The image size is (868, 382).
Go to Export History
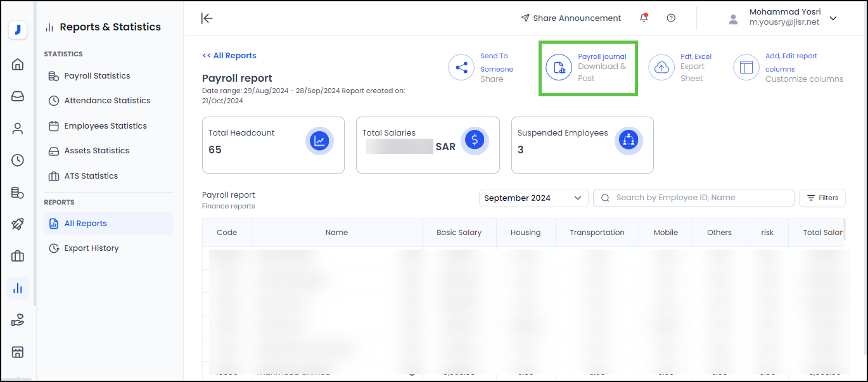91,248
